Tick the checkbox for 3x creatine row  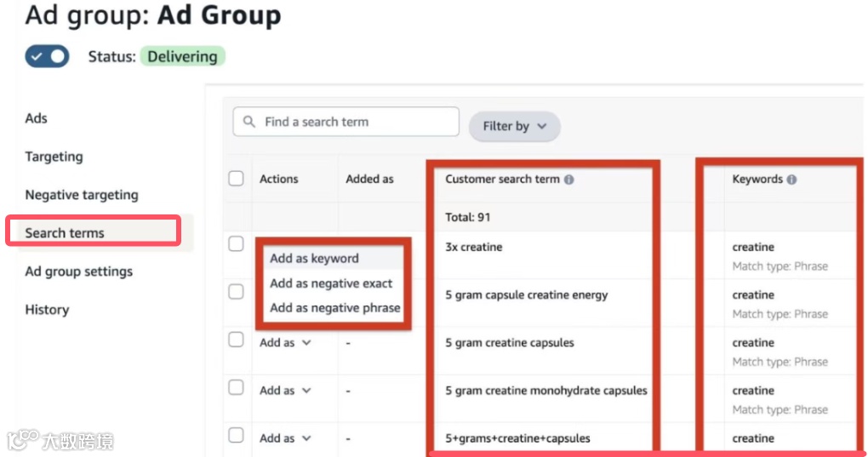tap(237, 244)
